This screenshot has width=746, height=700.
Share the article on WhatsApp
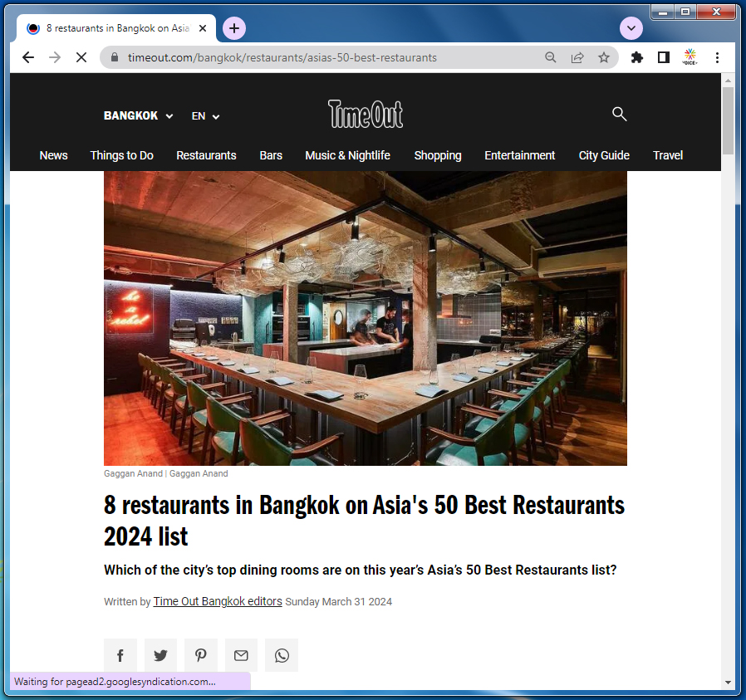pyautogui.click(x=282, y=655)
